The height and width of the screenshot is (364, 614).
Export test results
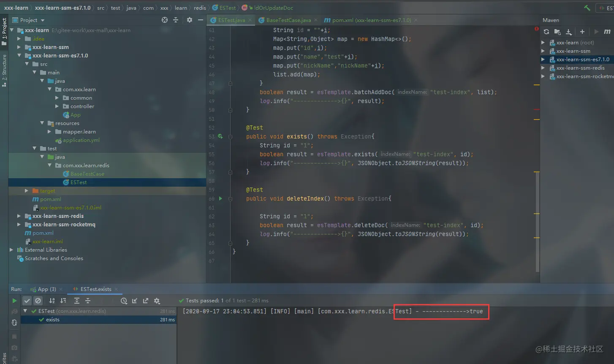(x=146, y=301)
